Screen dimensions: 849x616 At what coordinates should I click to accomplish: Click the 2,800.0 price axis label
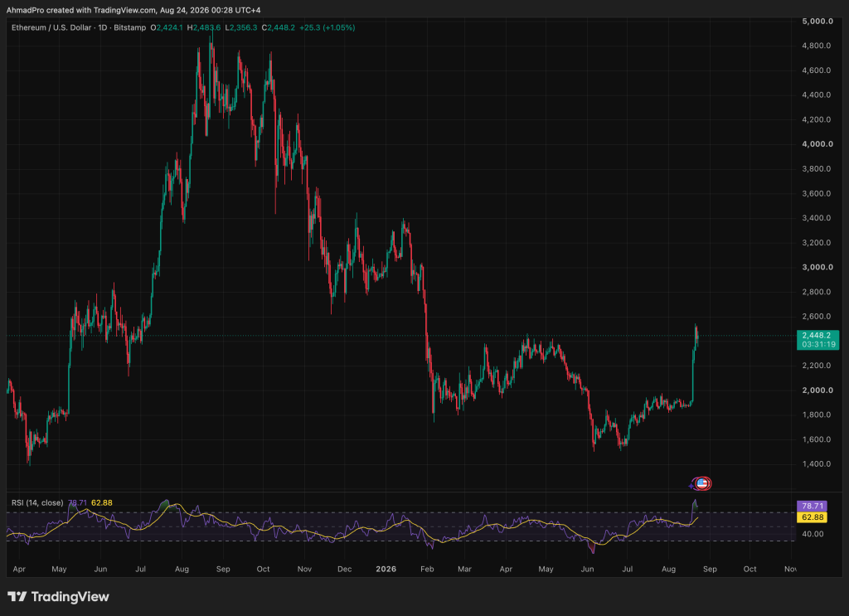[817, 292]
